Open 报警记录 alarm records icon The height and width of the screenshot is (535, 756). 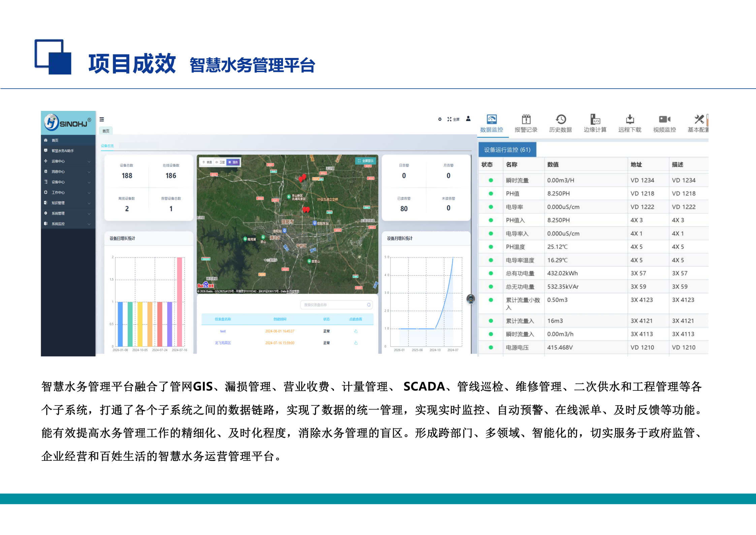point(526,120)
